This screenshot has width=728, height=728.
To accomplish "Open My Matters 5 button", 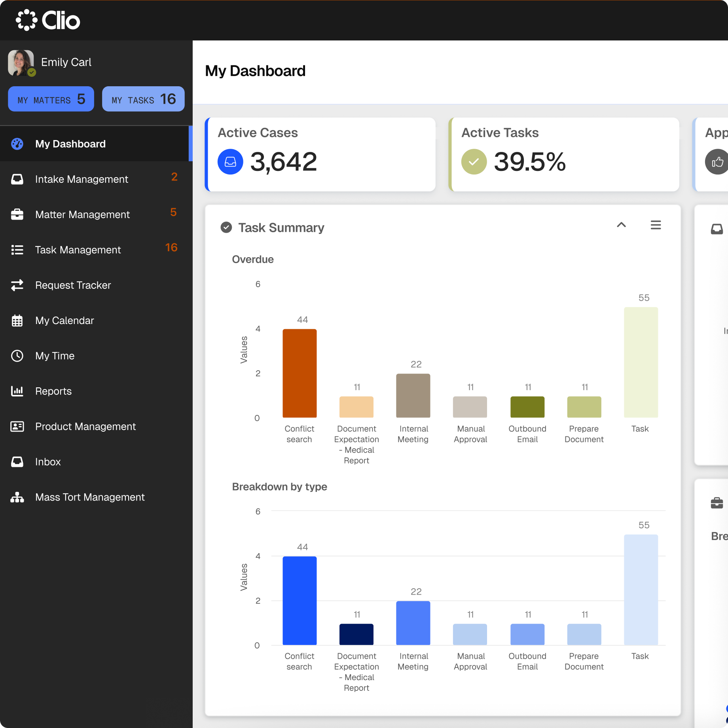I will click(51, 99).
